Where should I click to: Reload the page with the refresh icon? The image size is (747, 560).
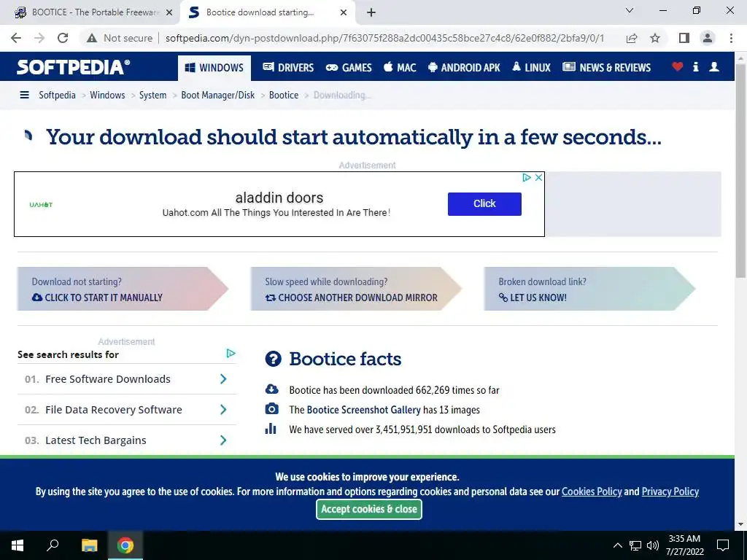click(x=63, y=38)
